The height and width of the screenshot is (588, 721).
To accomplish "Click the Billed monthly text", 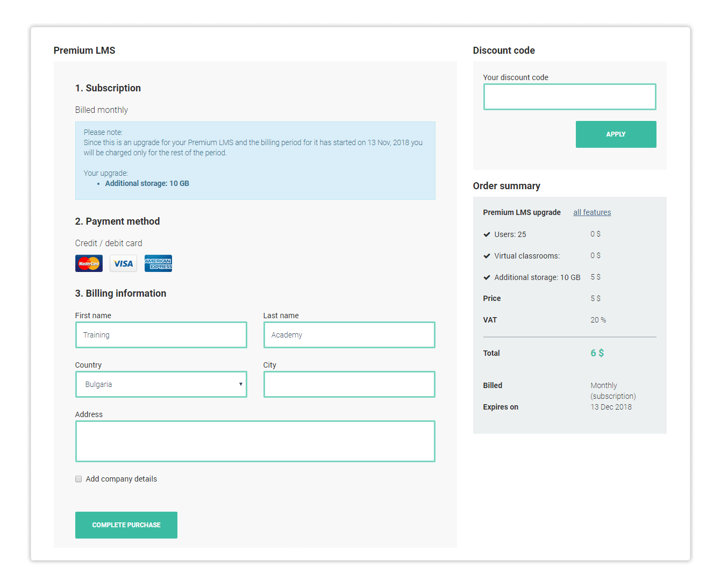I will click(x=102, y=110).
